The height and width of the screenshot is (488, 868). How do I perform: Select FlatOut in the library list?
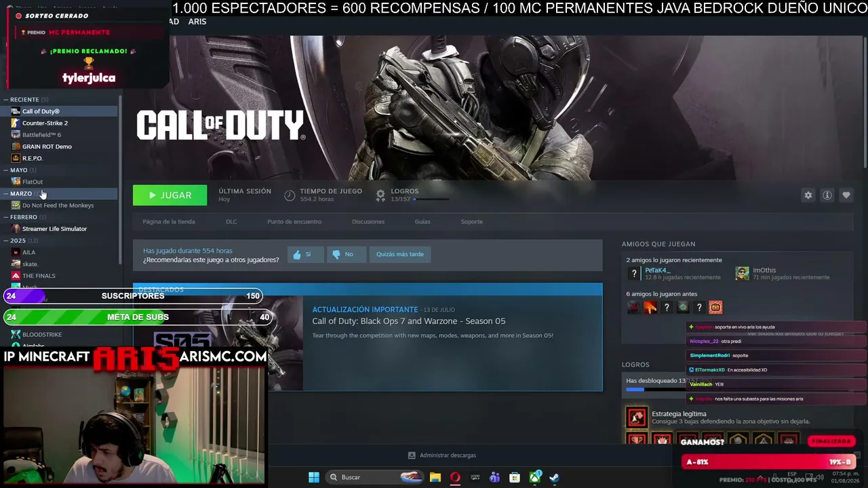pyautogui.click(x=33, y=182)
